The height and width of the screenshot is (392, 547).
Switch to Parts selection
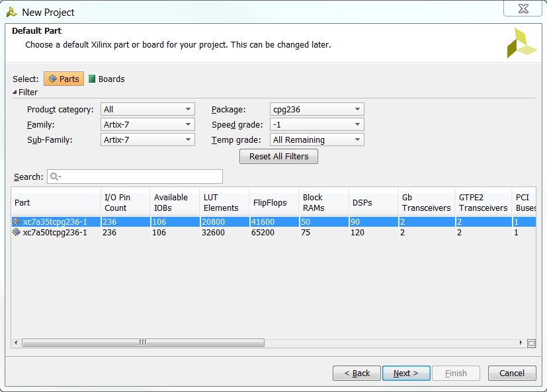64,79
